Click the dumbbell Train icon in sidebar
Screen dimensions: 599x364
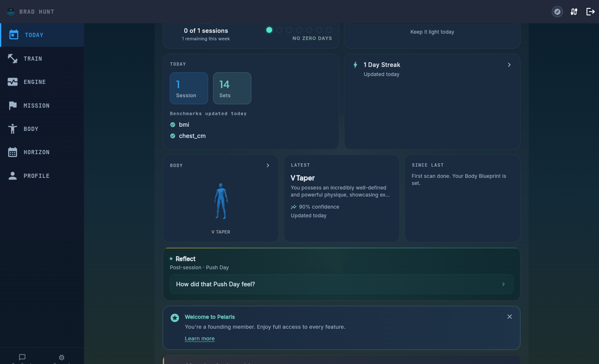[x=12, y=59]
